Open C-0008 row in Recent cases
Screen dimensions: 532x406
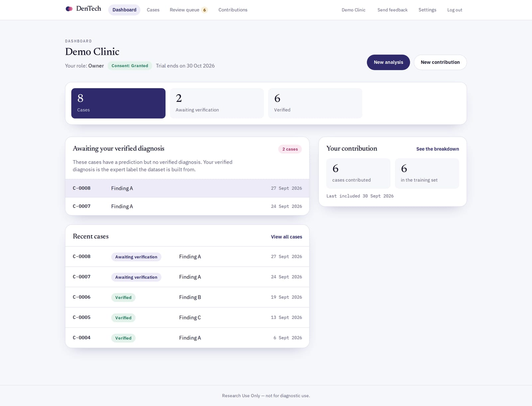click(187, 256)
